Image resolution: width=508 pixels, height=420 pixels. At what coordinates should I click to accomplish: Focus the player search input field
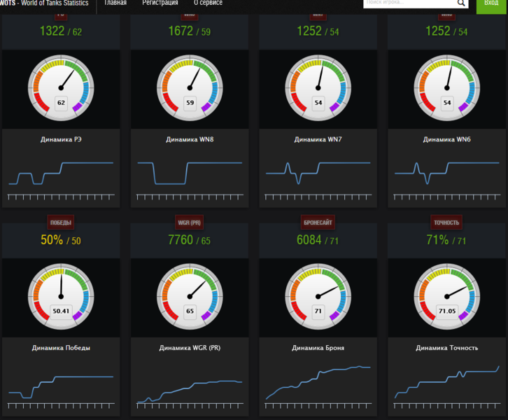409,3
